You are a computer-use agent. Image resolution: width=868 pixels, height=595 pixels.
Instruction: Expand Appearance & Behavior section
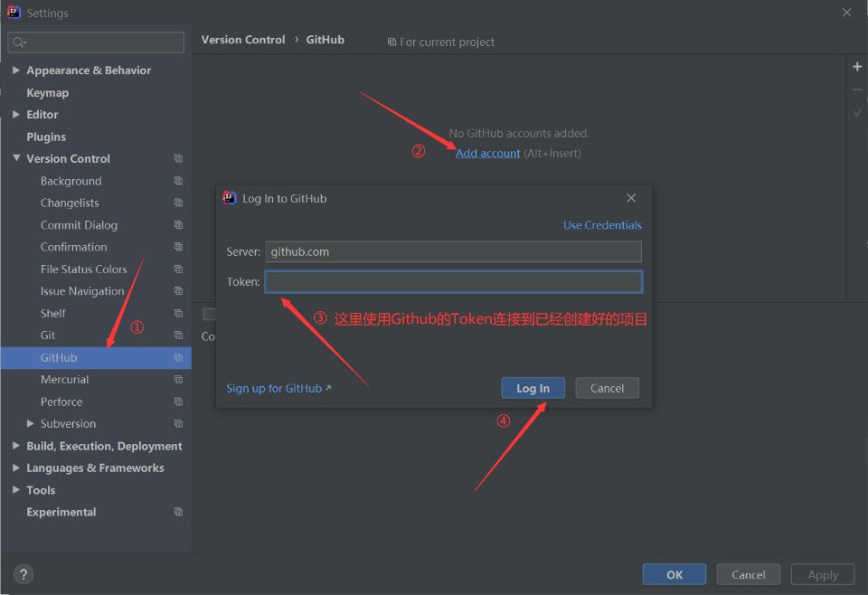[16, 71]
